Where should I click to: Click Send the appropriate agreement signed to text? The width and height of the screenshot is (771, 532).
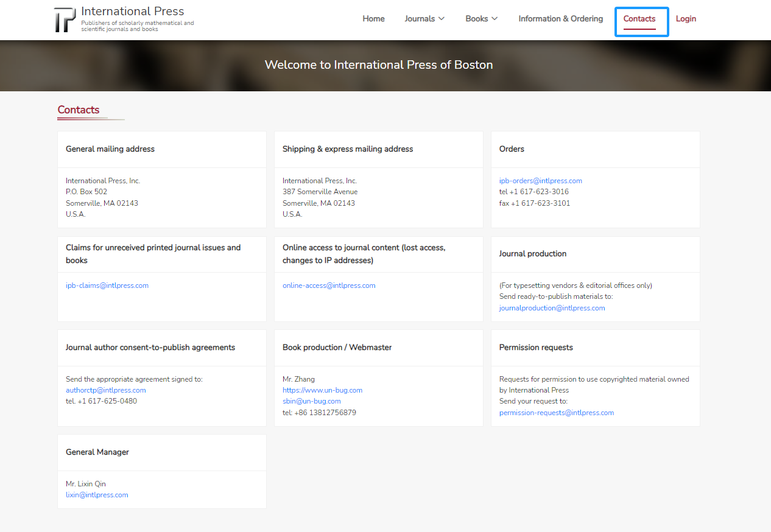[x=134, y=379]
